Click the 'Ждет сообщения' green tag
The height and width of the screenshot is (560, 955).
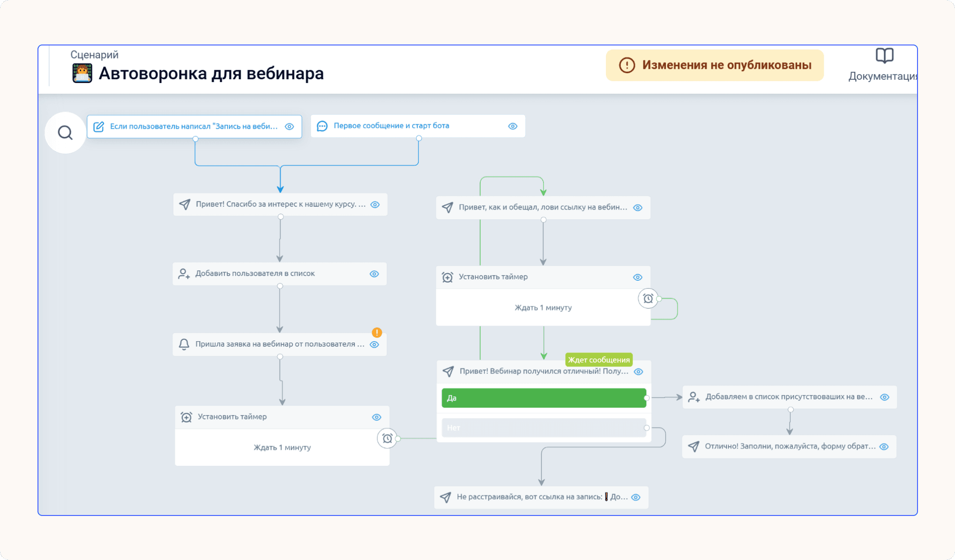598,359
